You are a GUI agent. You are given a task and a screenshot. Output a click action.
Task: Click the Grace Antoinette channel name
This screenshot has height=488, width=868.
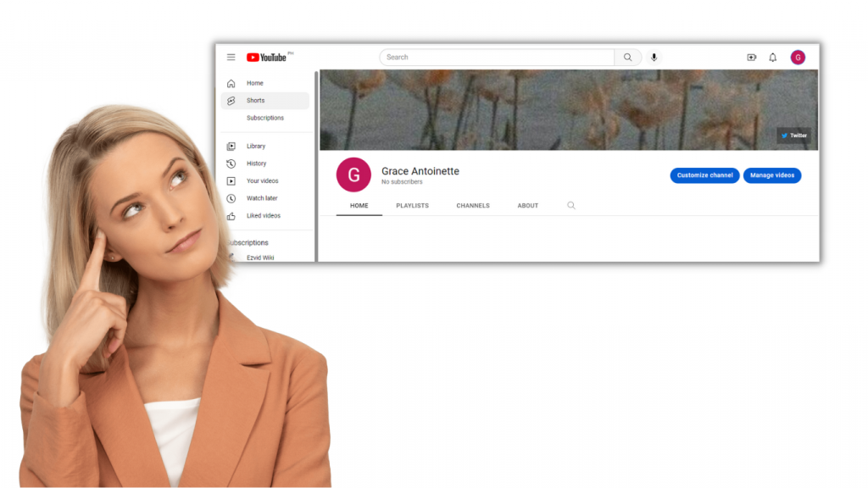click(x=420, y=171)
